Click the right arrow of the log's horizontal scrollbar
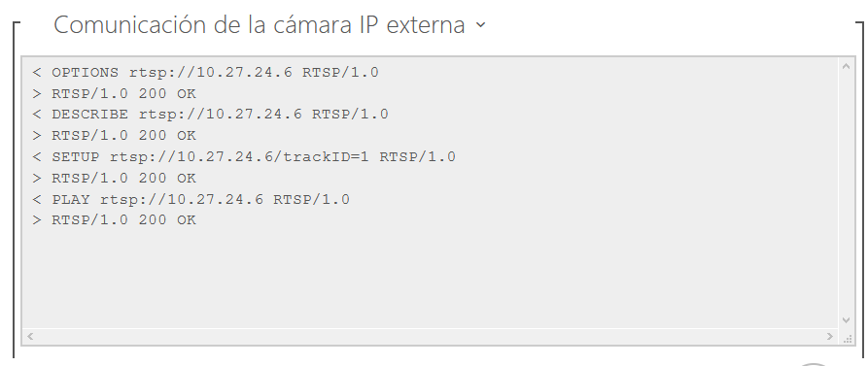The width and height of the screenshot is (868, 366). click(x=829, y=336)
